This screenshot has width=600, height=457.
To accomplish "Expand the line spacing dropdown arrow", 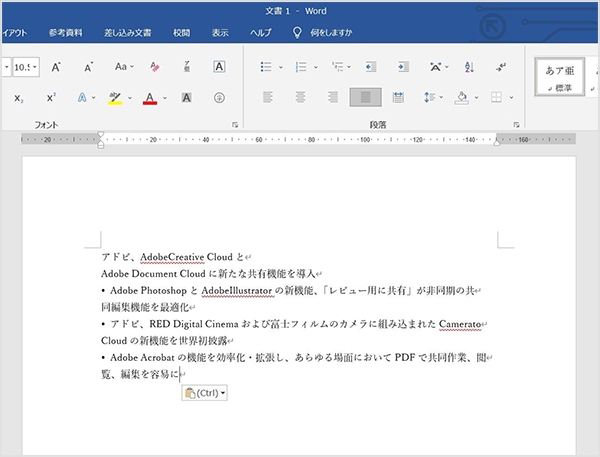I will pyautogui.click(x=441, y=98).
